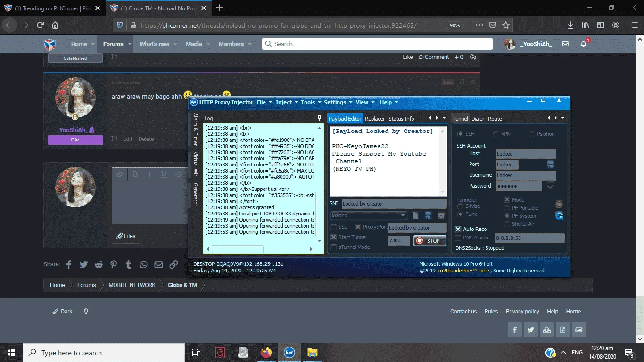This screenshot has width=644, height=362.
Task: Copy the thread link icon
Action: click(x=173, y=264)
